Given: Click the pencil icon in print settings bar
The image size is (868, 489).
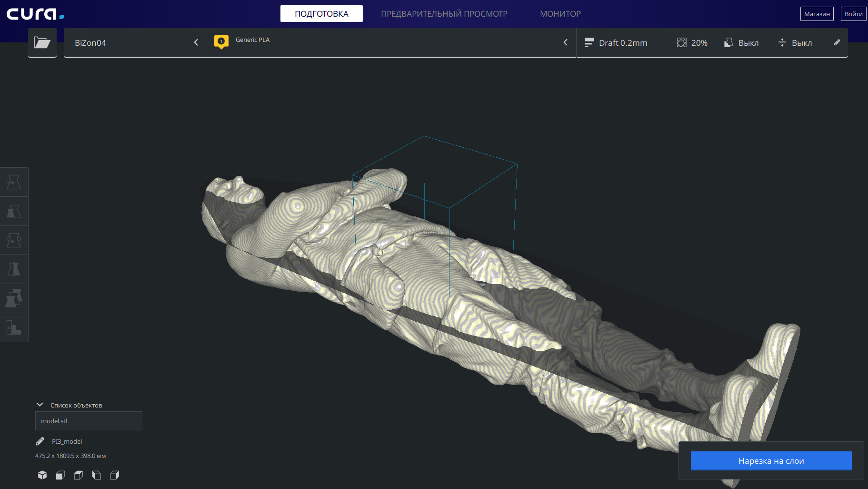Looking at the screenshot, I should point(837,42).
